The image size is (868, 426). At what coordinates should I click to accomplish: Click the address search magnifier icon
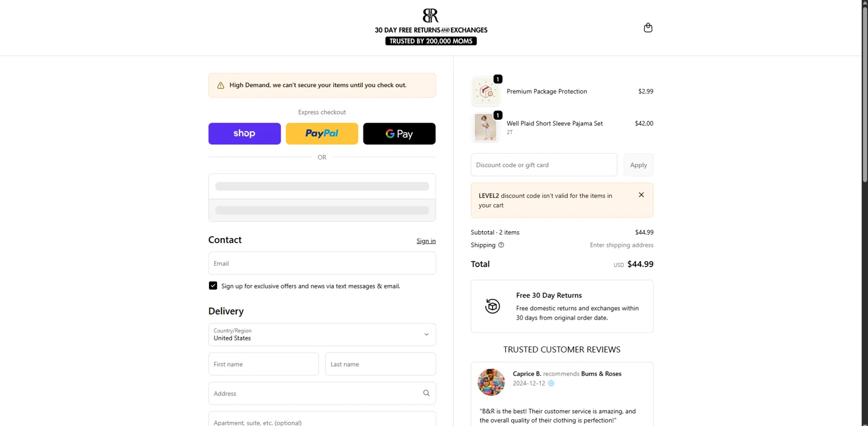[x=426, y=393]
